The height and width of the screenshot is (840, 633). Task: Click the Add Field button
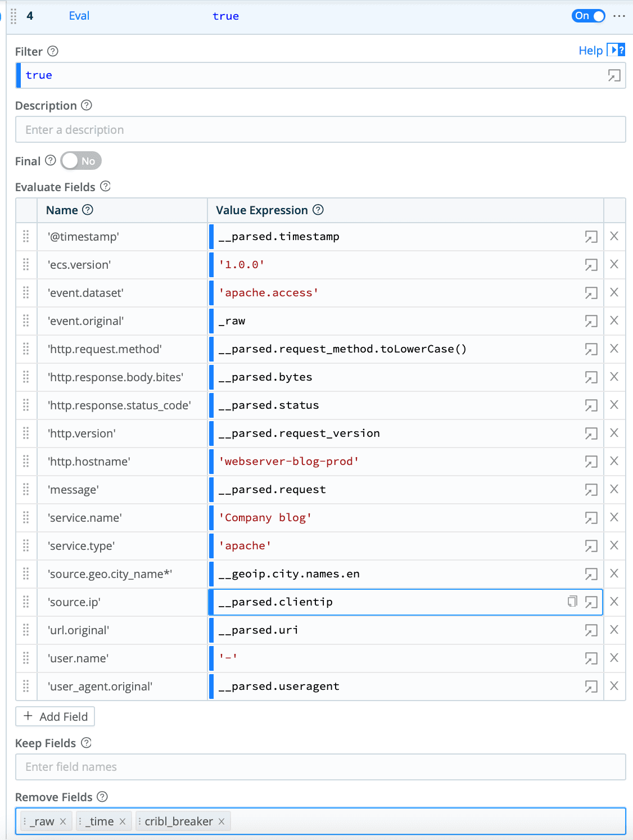[x=55, y=716]
